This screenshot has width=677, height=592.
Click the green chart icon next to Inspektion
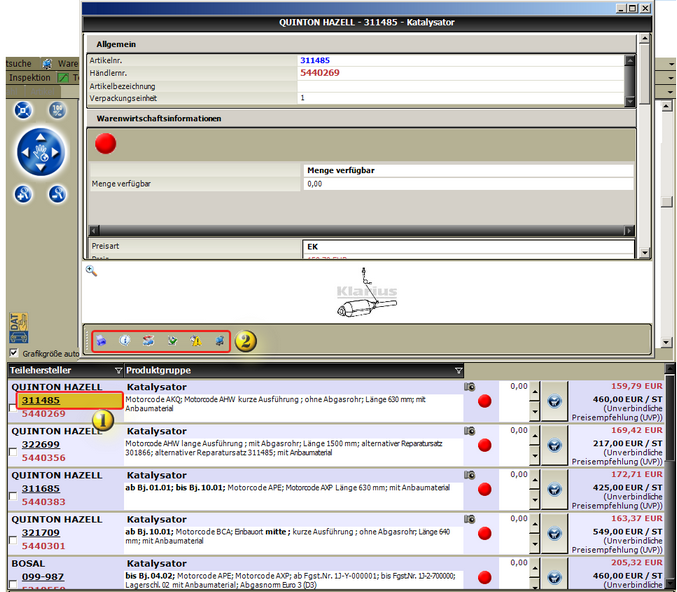(63, 78)
